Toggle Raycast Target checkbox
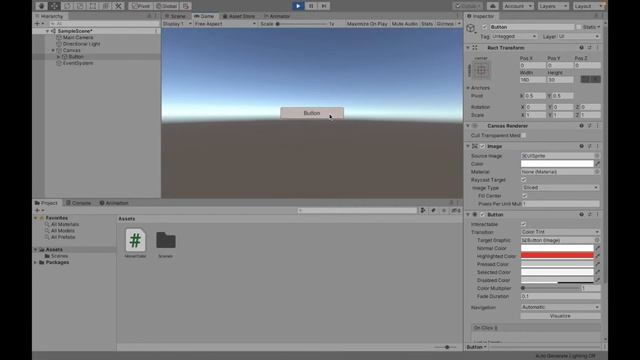This screenshot has width=640, height=360. click(x=524, y=180)
